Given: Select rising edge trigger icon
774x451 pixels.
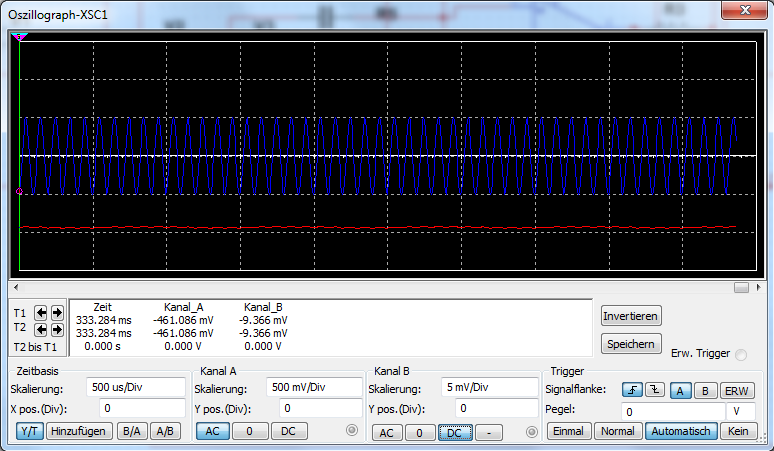Looking at the screenshot, I should click(632, 390).
